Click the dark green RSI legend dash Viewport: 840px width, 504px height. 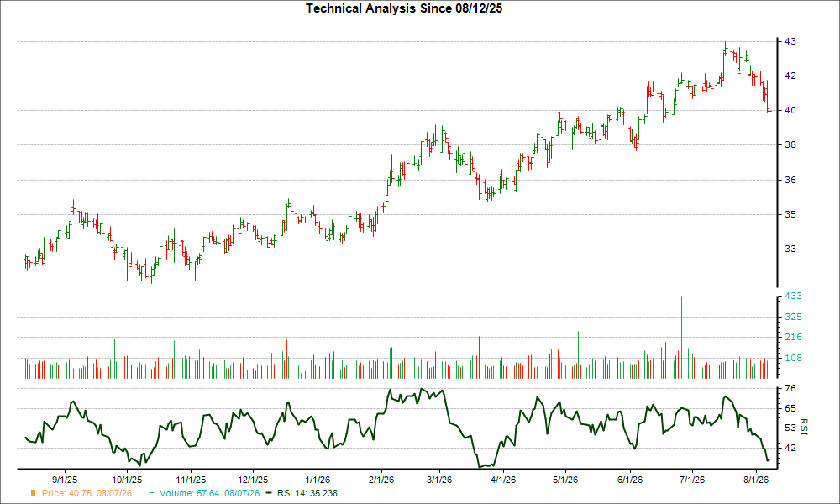[x=270, y=493]
